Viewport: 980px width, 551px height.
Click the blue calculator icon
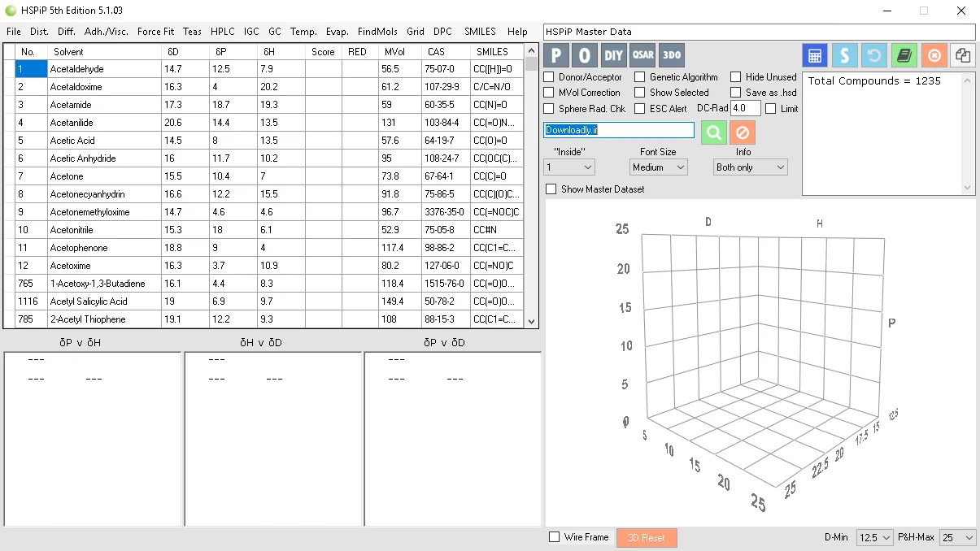(815, 55)
